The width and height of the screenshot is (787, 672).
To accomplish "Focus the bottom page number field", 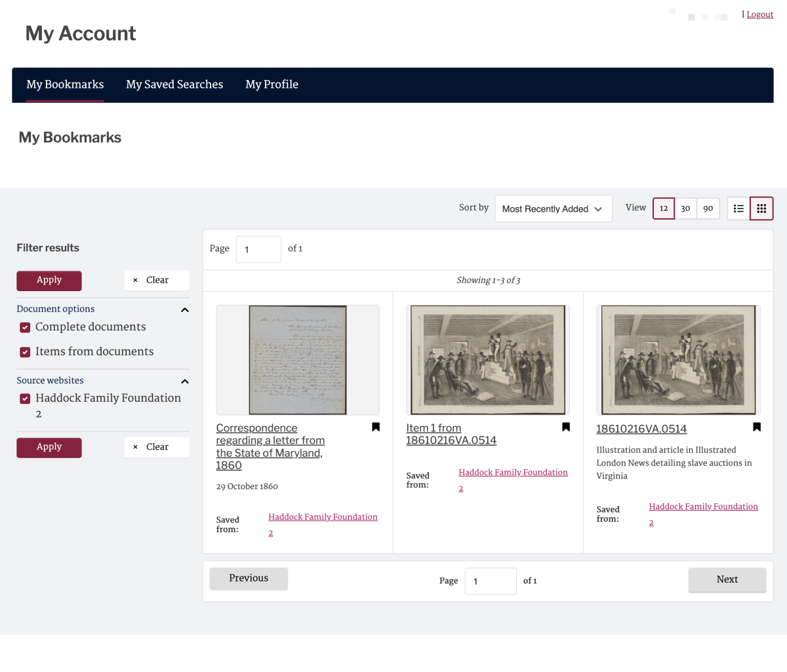I will 491,581.
